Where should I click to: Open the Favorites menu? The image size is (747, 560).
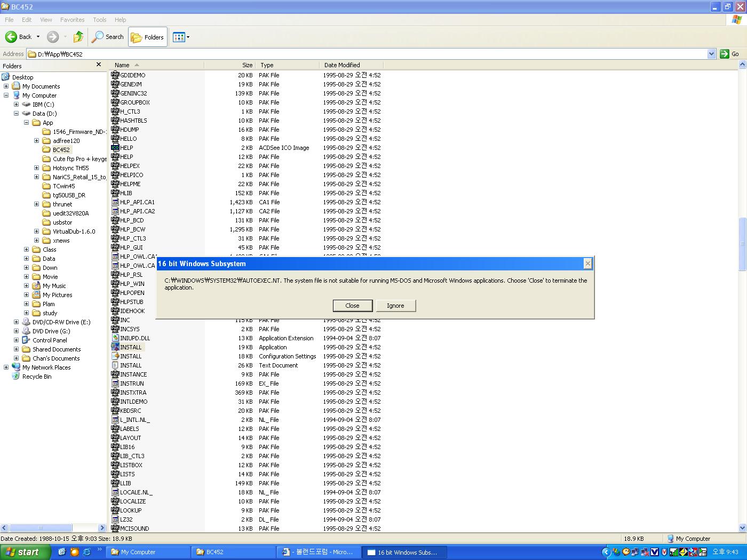72,20
